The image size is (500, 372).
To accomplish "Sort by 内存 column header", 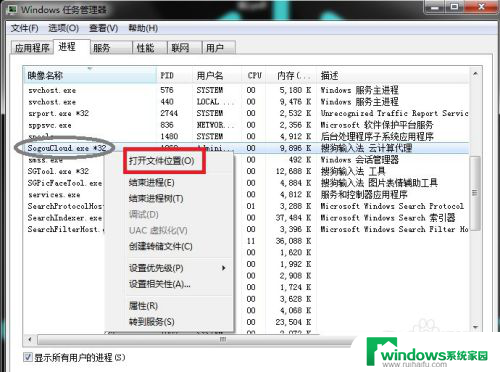I will [292, 75].
